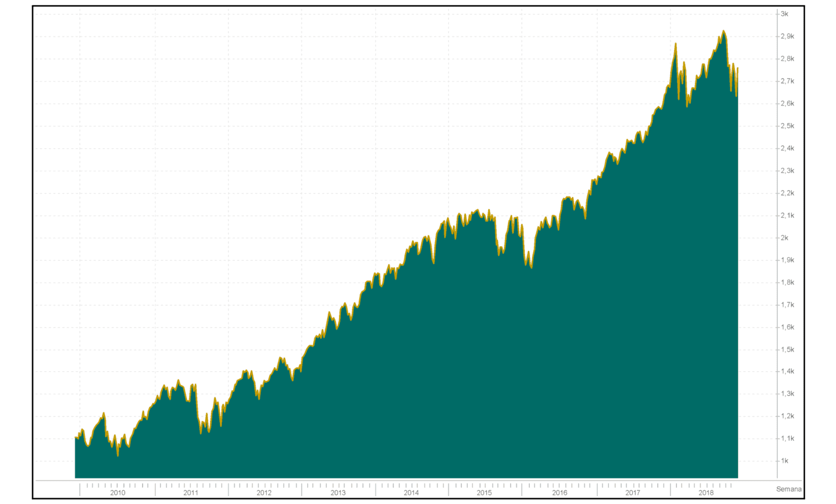Image resolution: width=836 pixels, height=504 pixels.
Task: Click the 2015 year label on the x-axis
Action: click(x=484, y=493)
